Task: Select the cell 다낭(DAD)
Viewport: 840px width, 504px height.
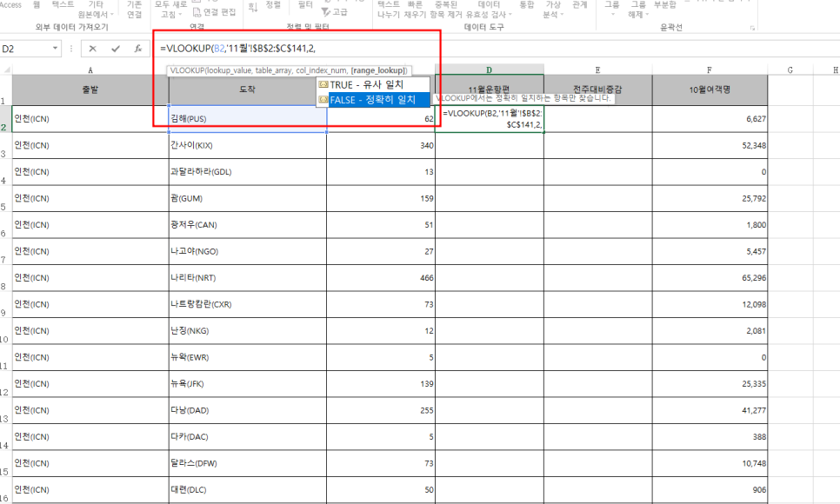Action: click(x=247, y=410)
